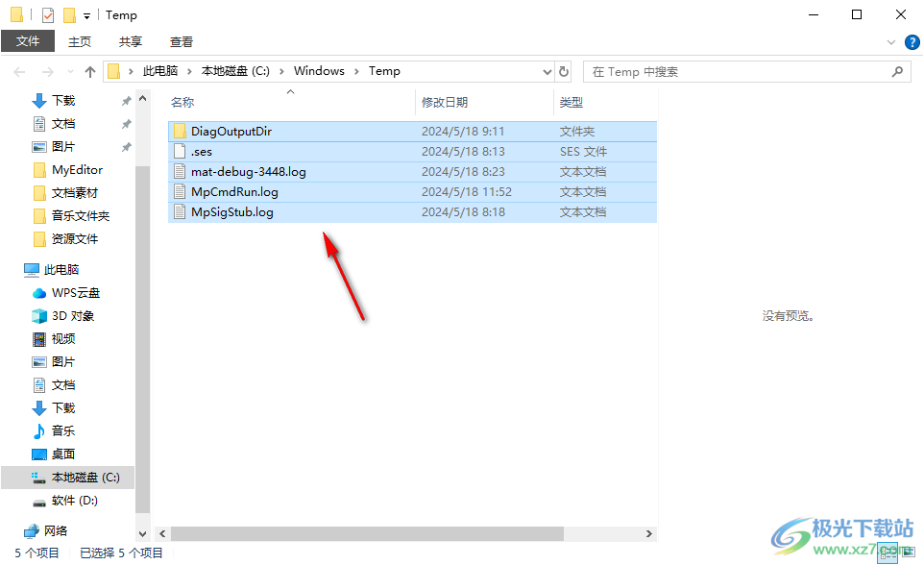Click Temp in the address path
Image resolution: width=924 pixels, height=565 pixels.
[384, 71]
